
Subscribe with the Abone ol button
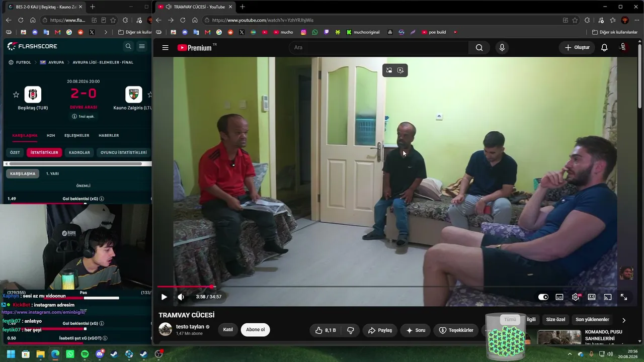255,330
